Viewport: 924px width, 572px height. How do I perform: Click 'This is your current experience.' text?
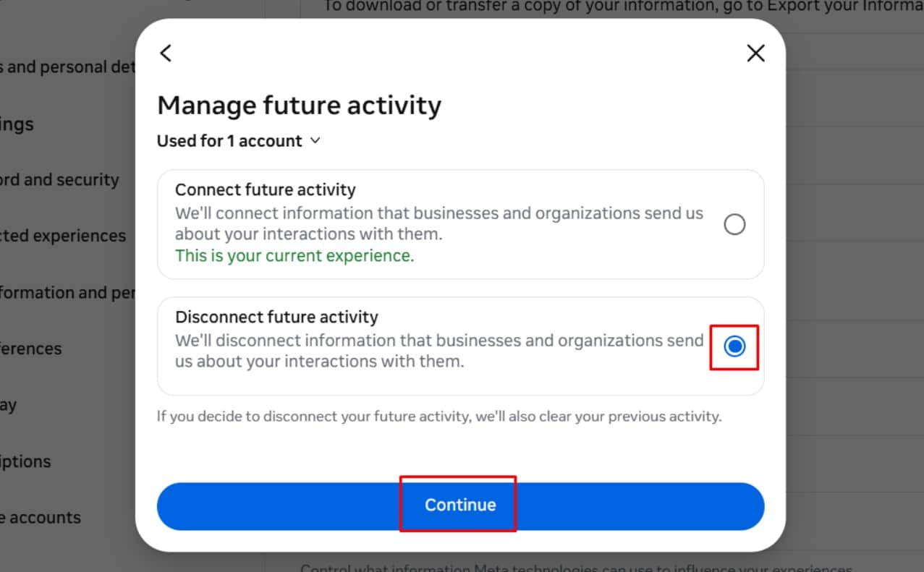pyautogui.click(x=294, y=256)
